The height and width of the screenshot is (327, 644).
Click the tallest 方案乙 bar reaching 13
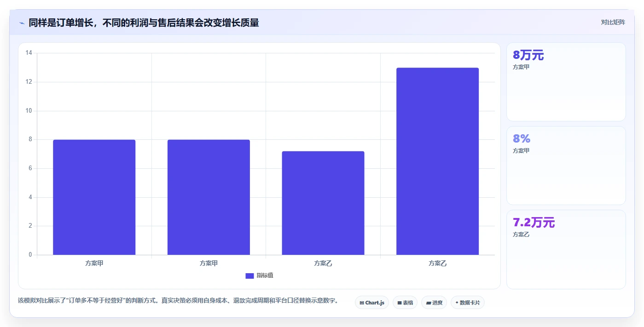[437, 161]
